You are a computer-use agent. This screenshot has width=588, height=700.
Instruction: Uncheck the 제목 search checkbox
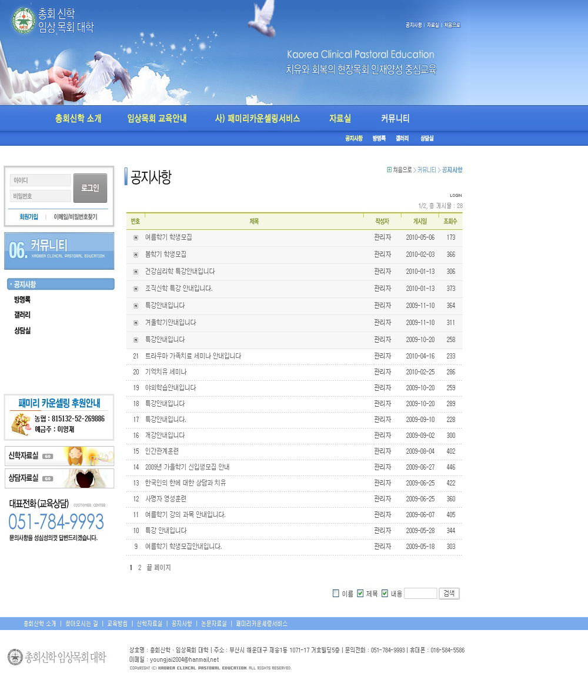point(360,594)
